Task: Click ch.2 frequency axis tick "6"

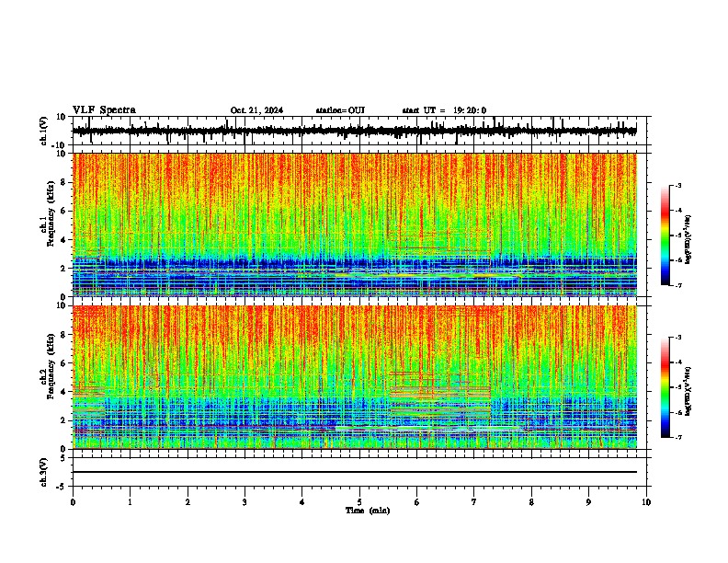Action: coord(64,363)
